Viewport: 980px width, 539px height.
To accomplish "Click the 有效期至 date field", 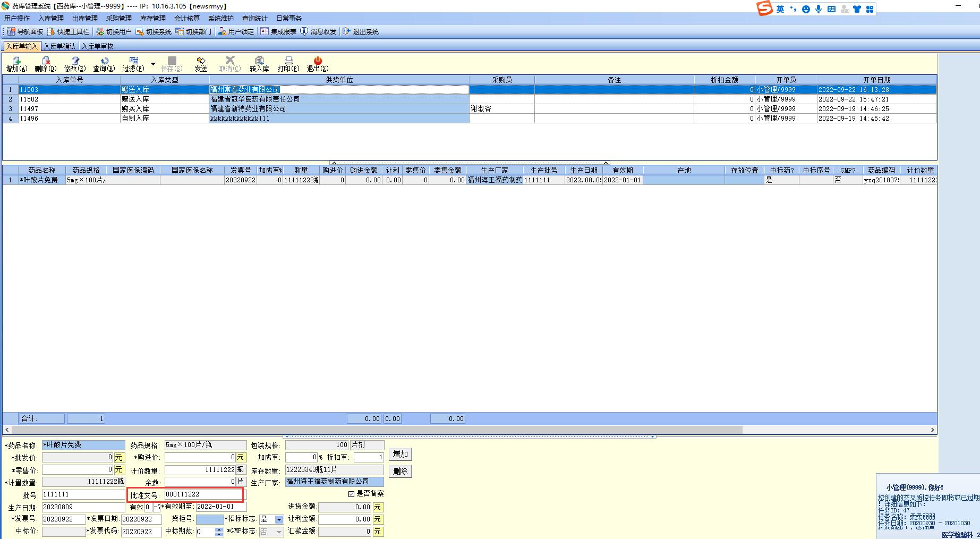I will point(221,507).
